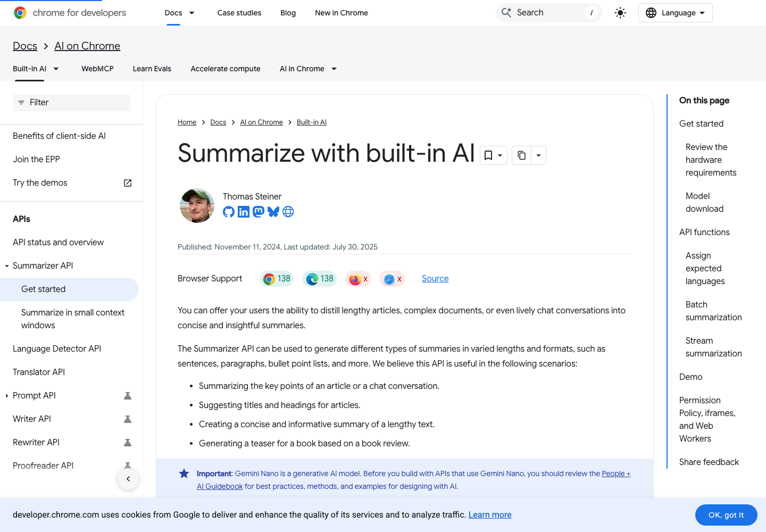Jump to API functions section

pos(704,232)
